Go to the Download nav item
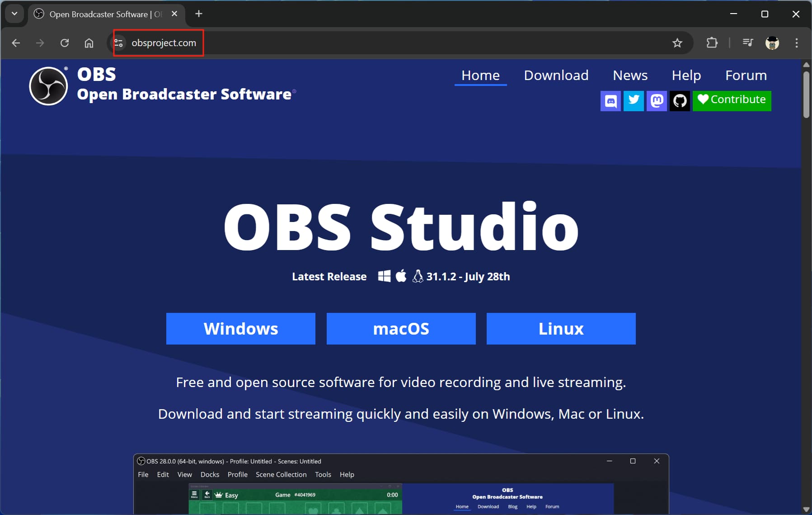The image size is (812, 515). (x=556, y=76)
